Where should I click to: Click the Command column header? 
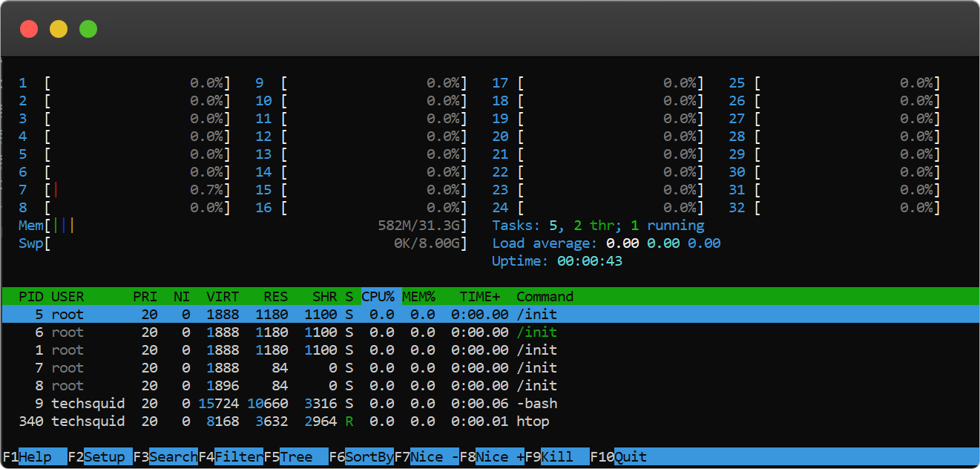(545, 297)
